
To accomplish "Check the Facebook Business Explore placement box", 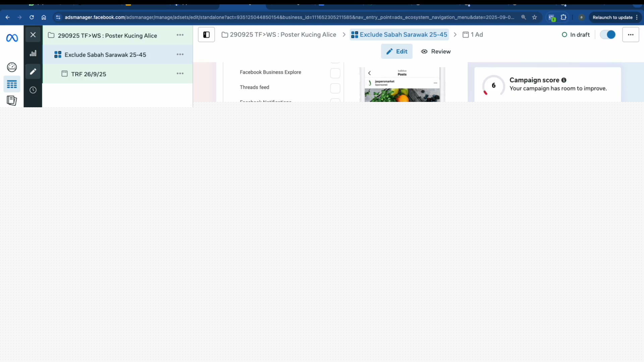I will coord(335,73).
